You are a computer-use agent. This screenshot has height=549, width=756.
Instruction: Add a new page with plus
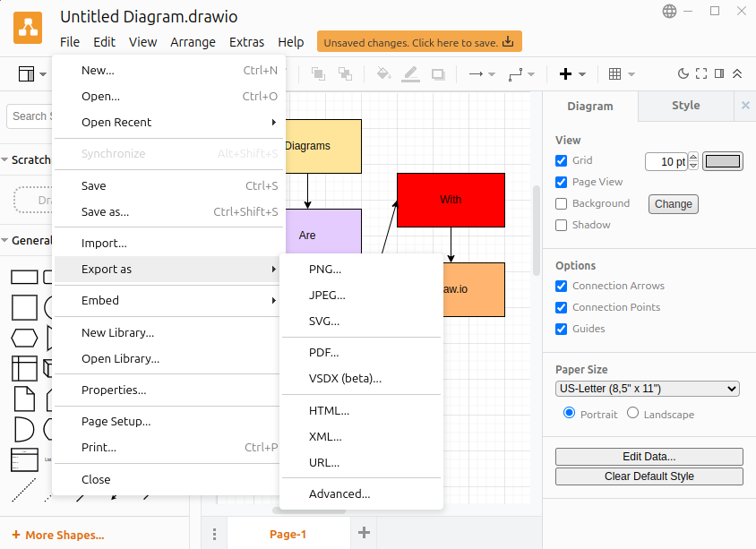[x=364, y=533]
